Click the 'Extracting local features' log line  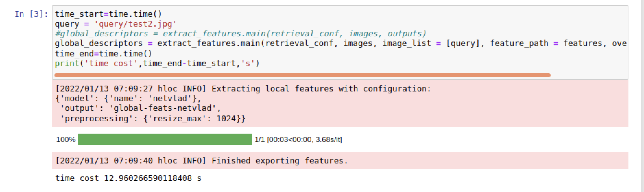tap(243, 89)
